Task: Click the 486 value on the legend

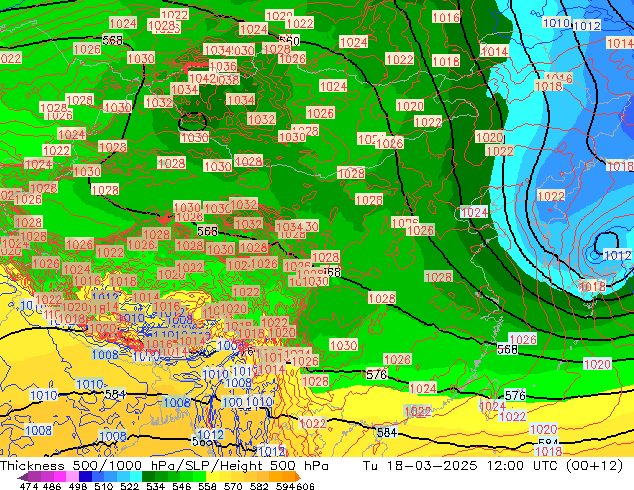Action: pyautogui.click(x=52, y=486)
